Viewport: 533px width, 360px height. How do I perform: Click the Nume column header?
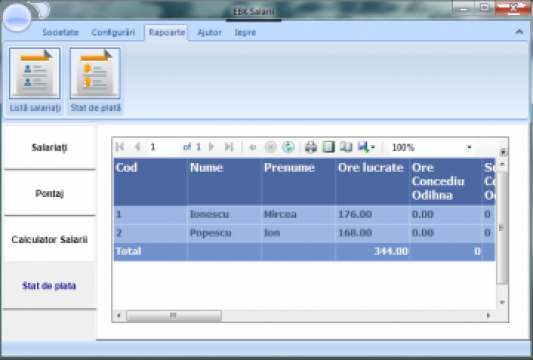[x=224, y=182]
